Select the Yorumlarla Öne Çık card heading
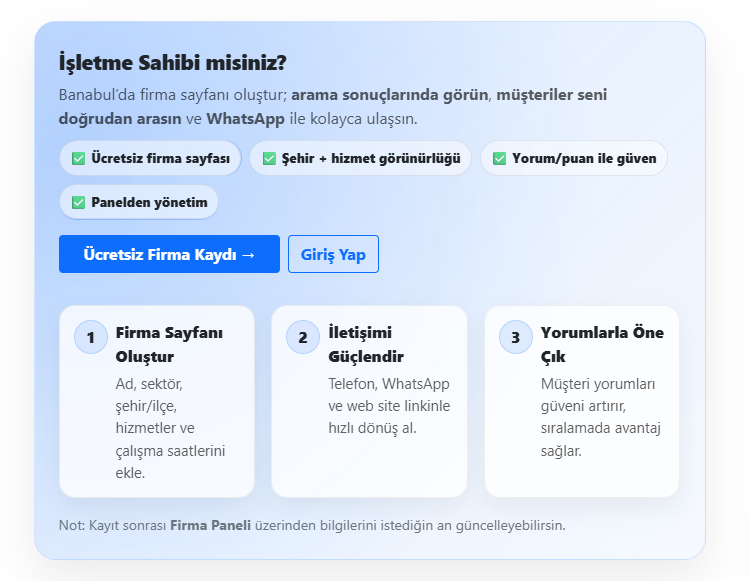The height and width of the screenshot is (581, 749). tap(601, 344)
